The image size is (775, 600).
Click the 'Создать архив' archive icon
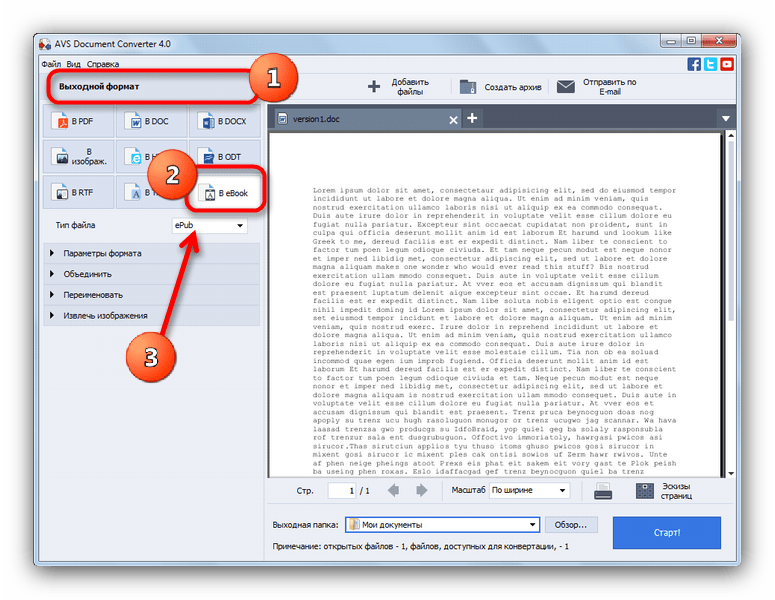coord(468,87)
